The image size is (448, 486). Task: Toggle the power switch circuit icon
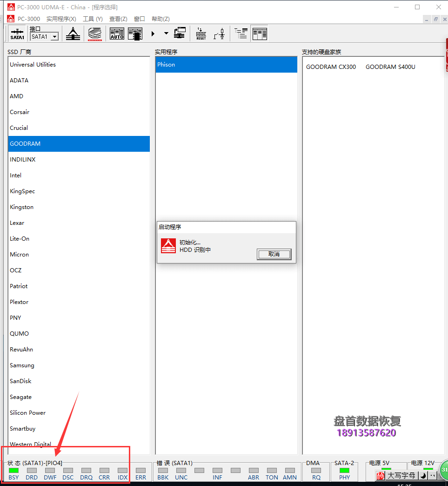[220, 34]
